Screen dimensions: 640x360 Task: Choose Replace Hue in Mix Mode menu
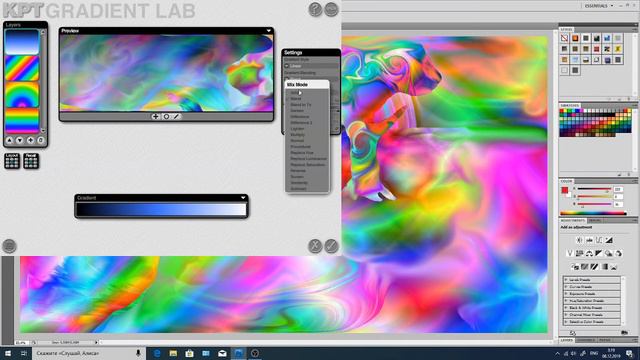(302, 153)
